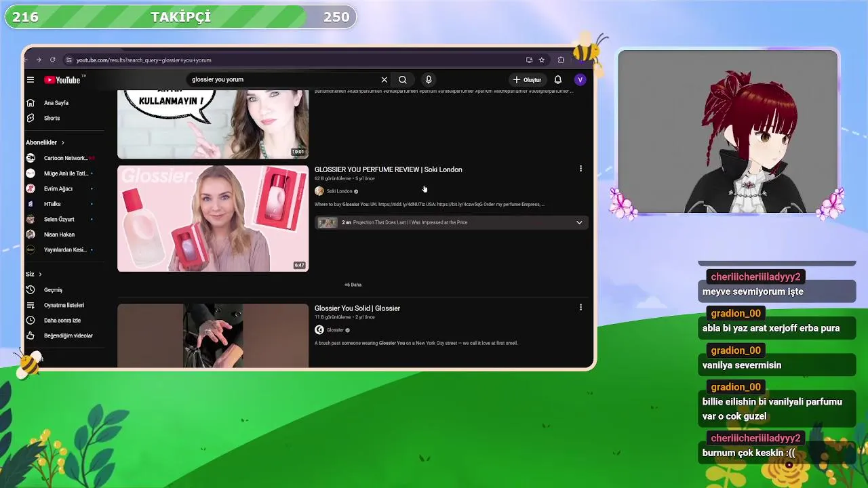Clear the search query with X
The height and width of the screenshot is (488, 868).
[384, 80]
